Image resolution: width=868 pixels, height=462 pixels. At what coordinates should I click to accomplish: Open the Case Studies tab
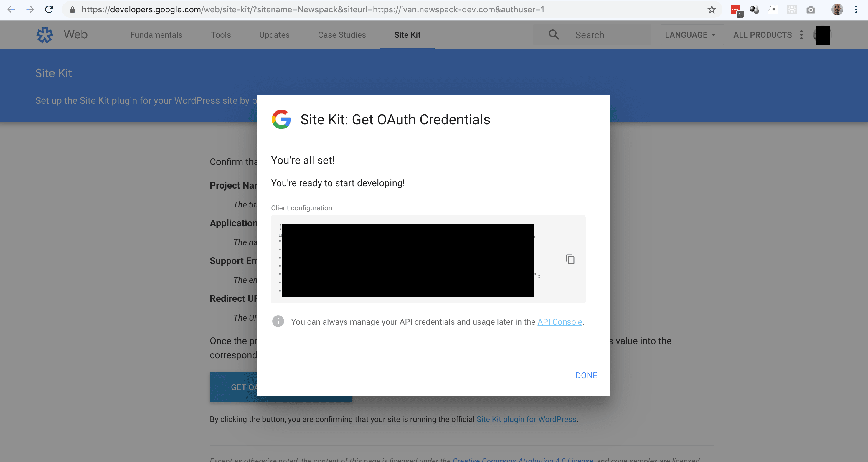coord(342,35)
